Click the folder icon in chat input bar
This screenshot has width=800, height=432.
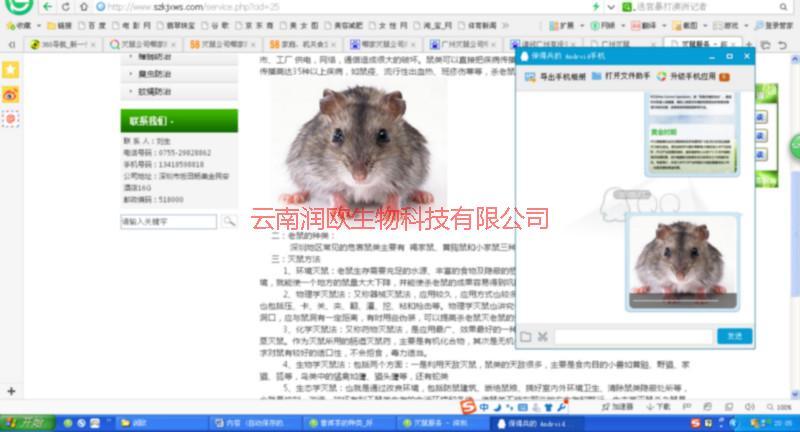526,337
